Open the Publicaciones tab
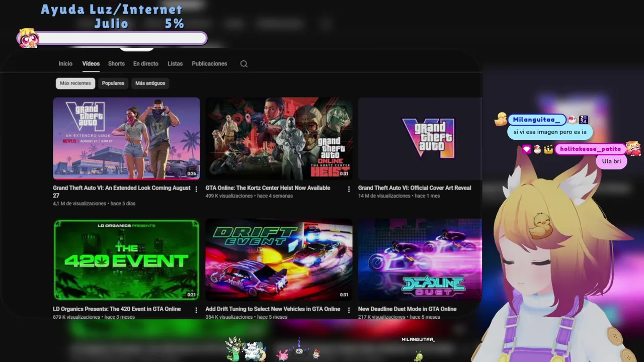This screenshot has height=362, width=644. pos(209,64)
